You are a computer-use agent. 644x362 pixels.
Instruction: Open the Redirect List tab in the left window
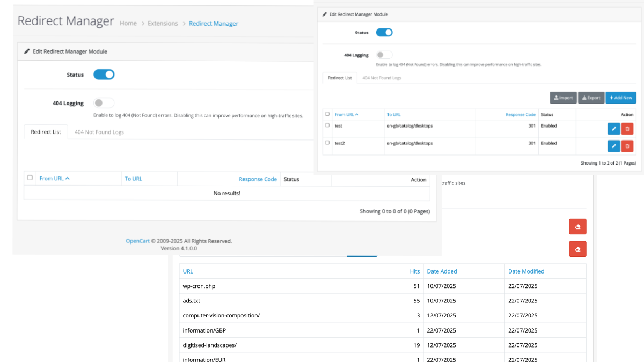point(46,132)
